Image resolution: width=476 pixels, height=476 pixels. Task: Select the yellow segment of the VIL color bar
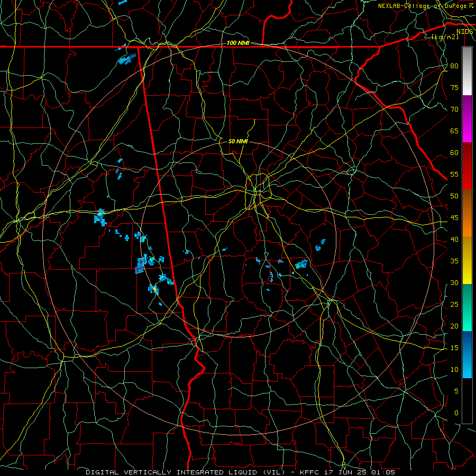[467, 260]
